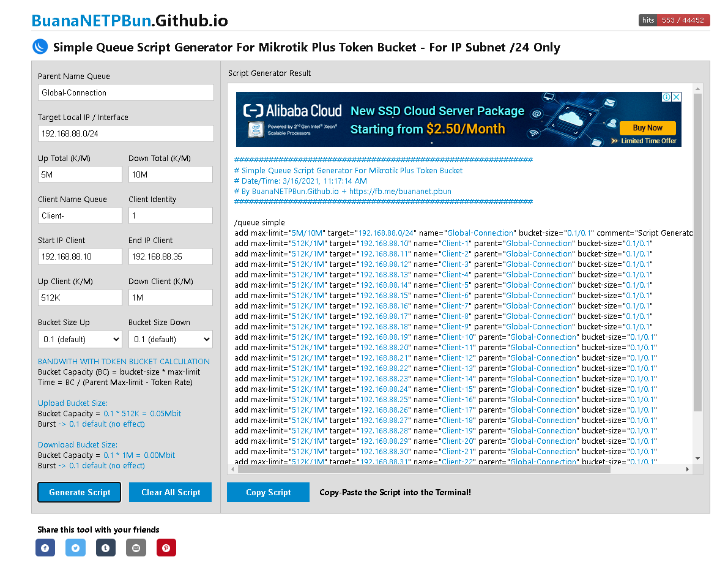Close the advertisement with the X button

676,96
